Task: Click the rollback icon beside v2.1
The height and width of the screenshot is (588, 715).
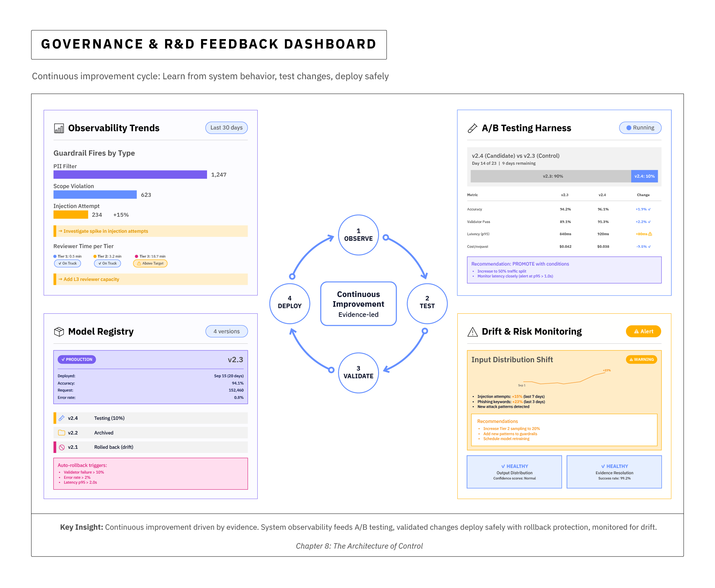Action: coord(61,447)
